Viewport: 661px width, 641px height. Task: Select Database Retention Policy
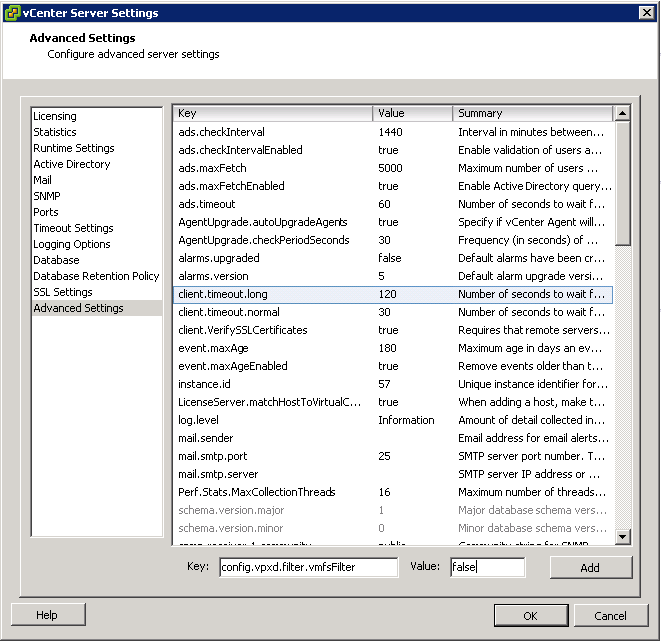click(96, 276)
